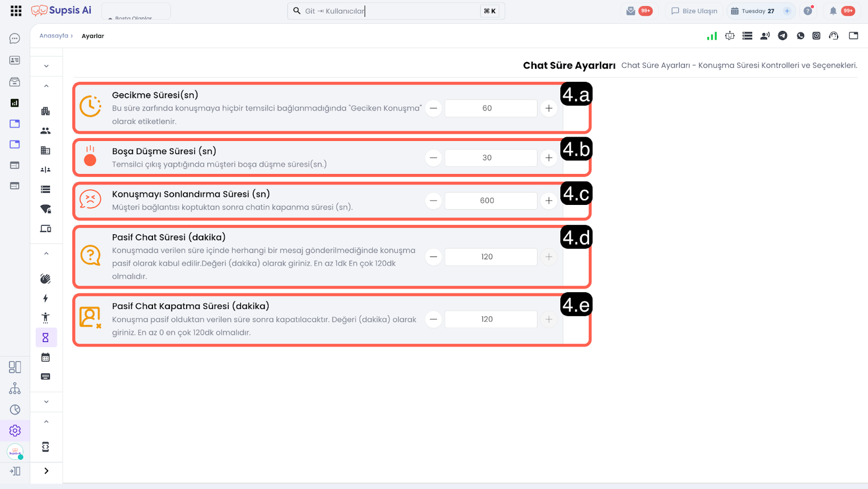Increase Gecikme Süresi with plus button
The height and width of the screenshot is (489, 868).
548,108
